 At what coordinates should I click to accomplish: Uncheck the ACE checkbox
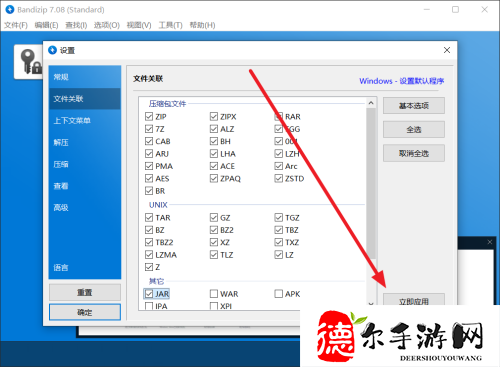pos(214,166)
